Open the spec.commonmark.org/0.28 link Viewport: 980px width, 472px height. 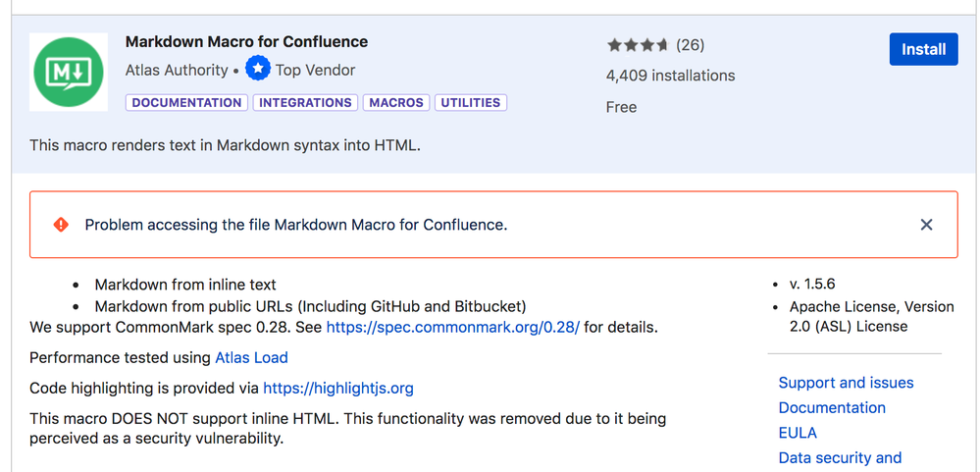click(453, 327)
